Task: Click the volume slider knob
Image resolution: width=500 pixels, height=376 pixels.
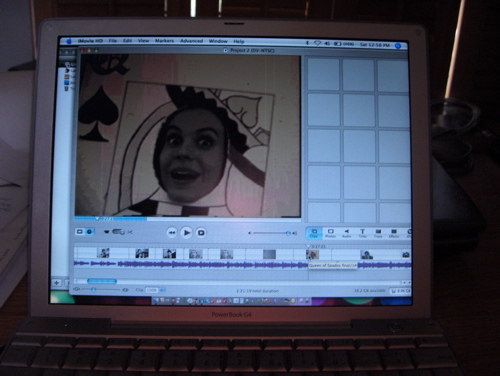Action: click(288, 233)
